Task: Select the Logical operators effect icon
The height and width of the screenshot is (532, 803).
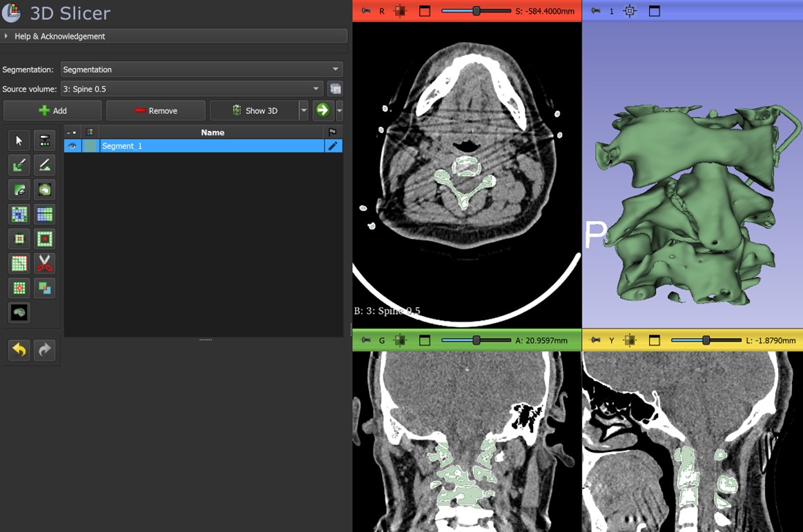Action: click(x=45, y=288)
